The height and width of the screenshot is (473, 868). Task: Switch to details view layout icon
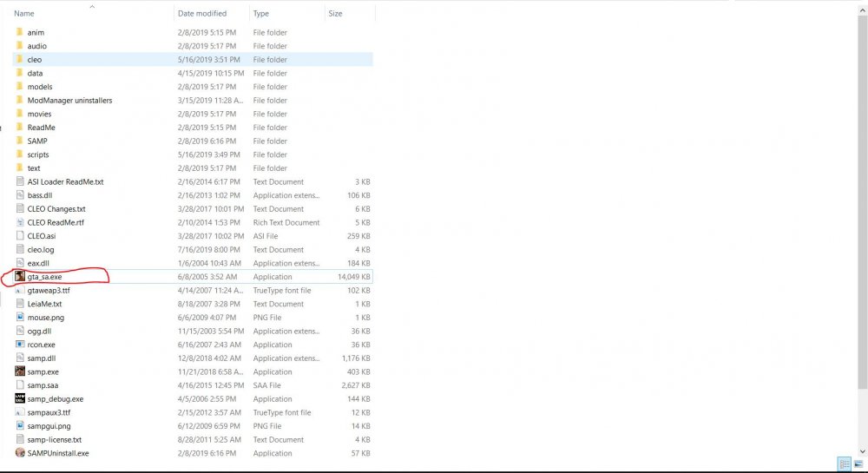[x=845, y=464]
